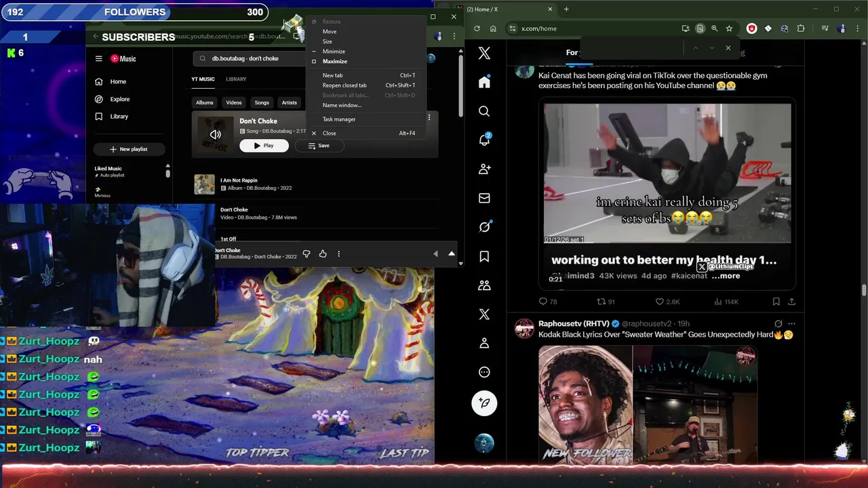Bookmark x.com with the star icon
Image resolution: width=868 pixels, height=488 pixels.
click(729, 28)
